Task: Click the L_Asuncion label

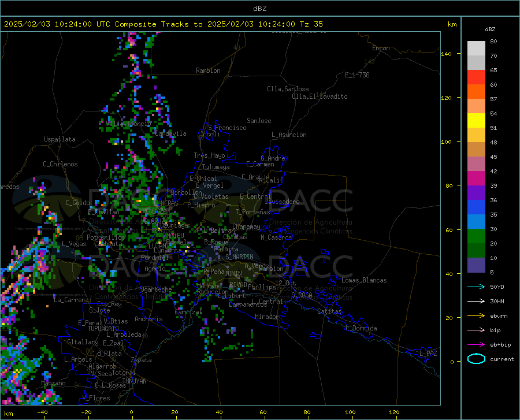Action: coord(289,135)
